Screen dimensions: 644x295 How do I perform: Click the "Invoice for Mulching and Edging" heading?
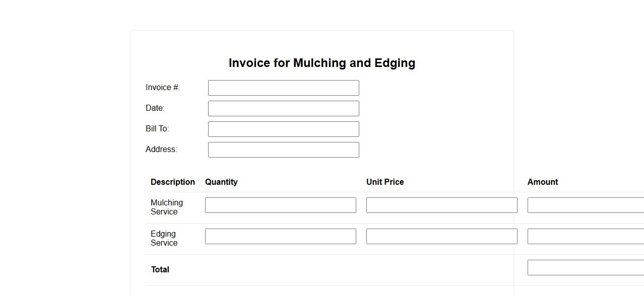tap(322, 63)
